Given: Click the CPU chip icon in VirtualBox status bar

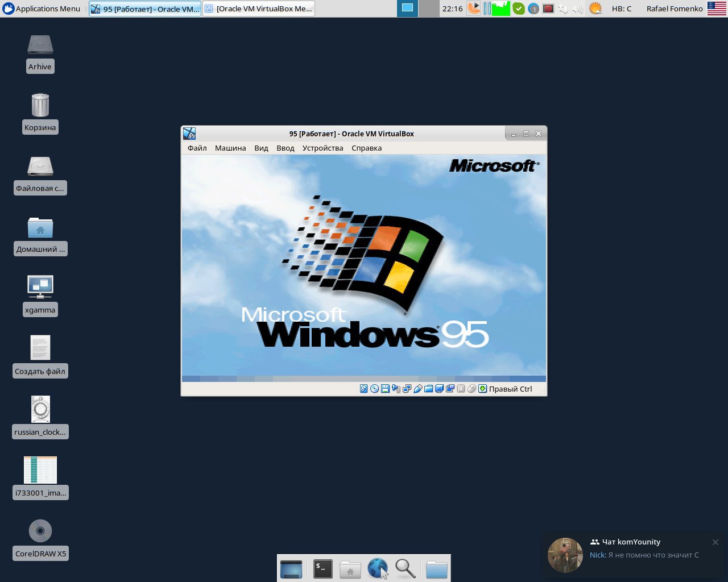Looking at the screenshot, I should 461,389.
